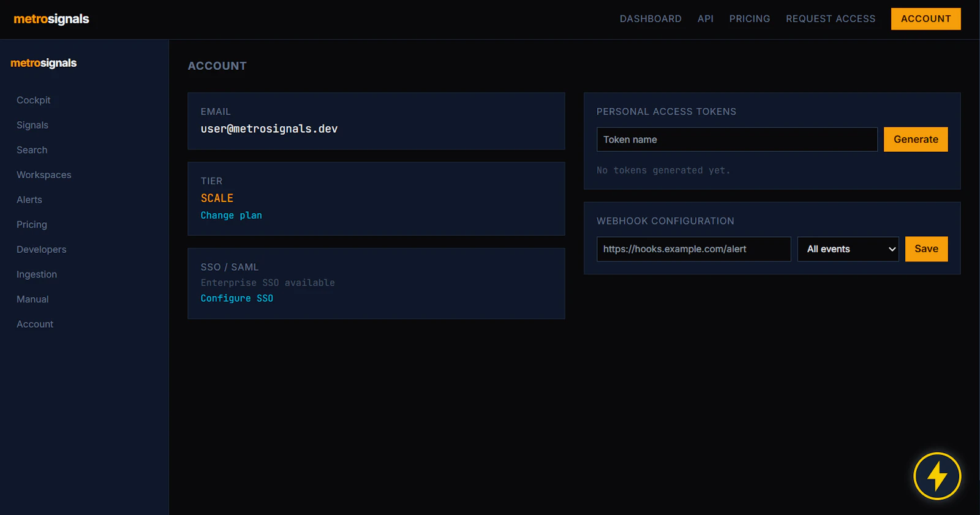Click the orange Account button in header
Viewport: 980px width, 515px height.
(x=925, y=19)
